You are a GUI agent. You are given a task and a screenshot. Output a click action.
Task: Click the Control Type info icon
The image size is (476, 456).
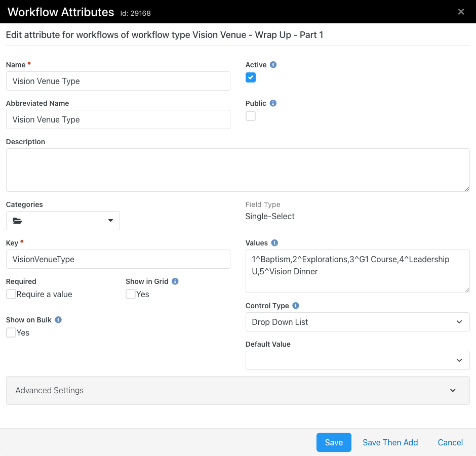pyautogui.click(x=296, y=306)
